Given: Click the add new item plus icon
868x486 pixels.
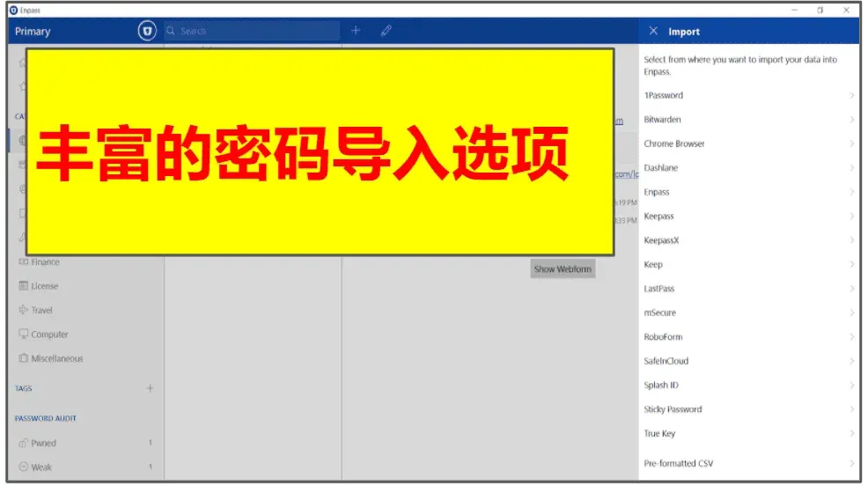Looking at the screenshot, I should 356,31.
